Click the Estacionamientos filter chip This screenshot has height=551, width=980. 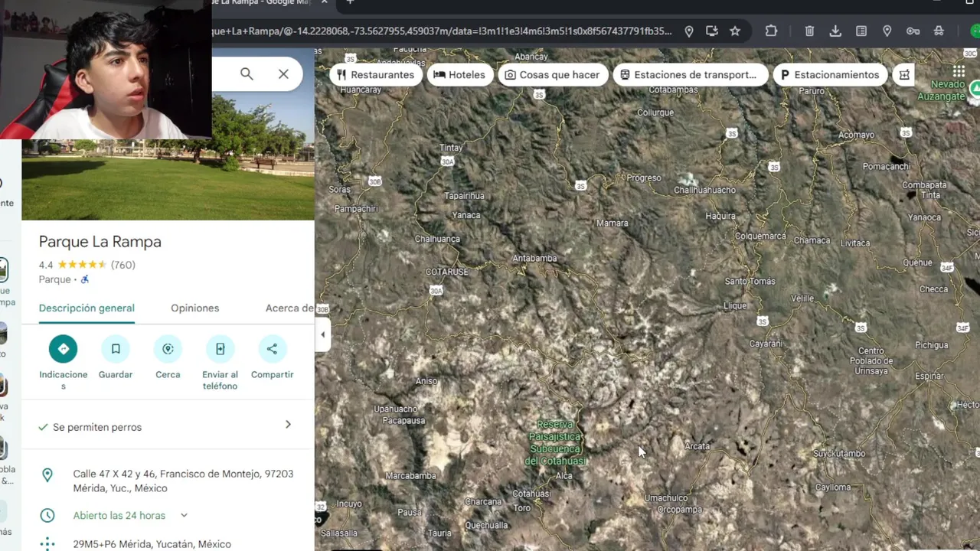tap(829, 74)
